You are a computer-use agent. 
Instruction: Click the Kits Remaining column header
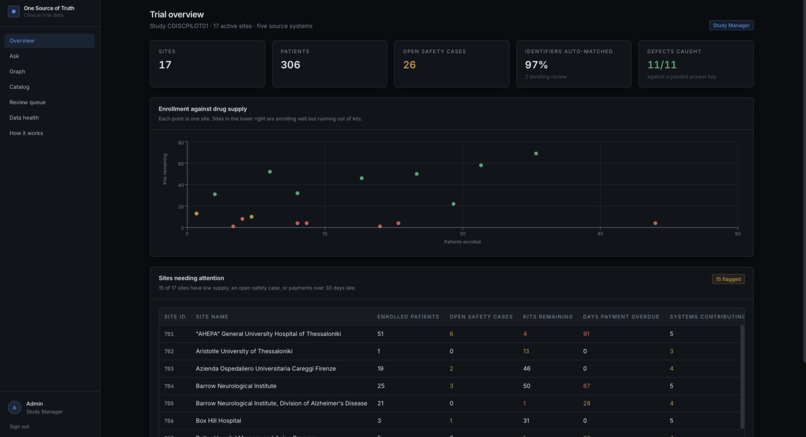[x=547, y=317]
